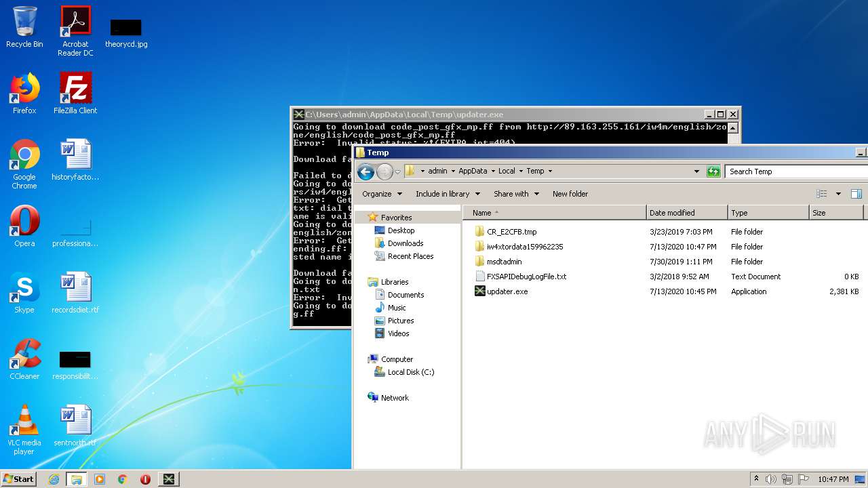Screen dimensions: 868x488
Task: Open Downloads in navigation pane
Action: click(406, 243)
